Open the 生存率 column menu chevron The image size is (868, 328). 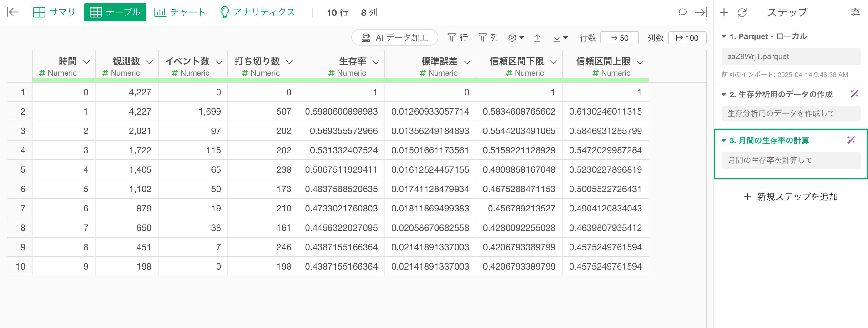point(376,62)
